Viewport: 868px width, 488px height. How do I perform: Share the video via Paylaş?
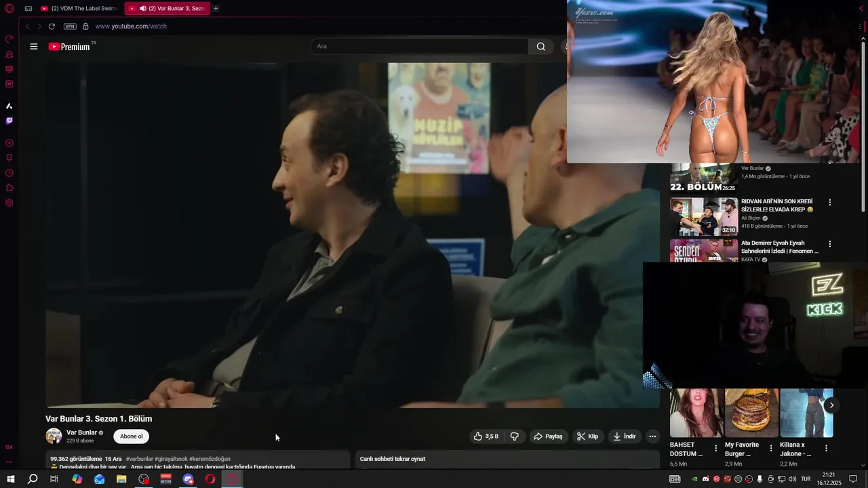pyautogui.click(x=548, y=436)
